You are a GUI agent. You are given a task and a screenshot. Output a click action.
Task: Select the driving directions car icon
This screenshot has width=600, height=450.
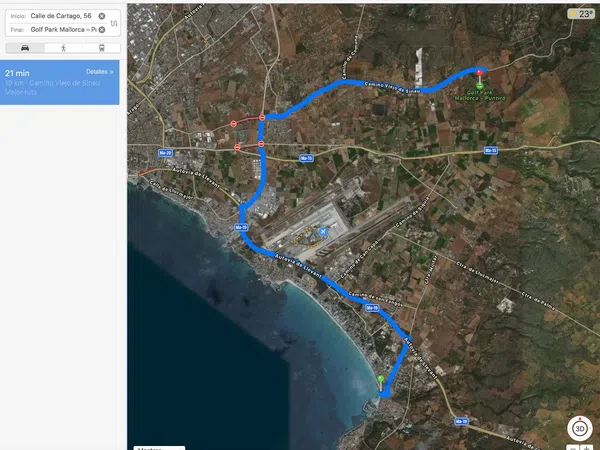click(24, 47)
